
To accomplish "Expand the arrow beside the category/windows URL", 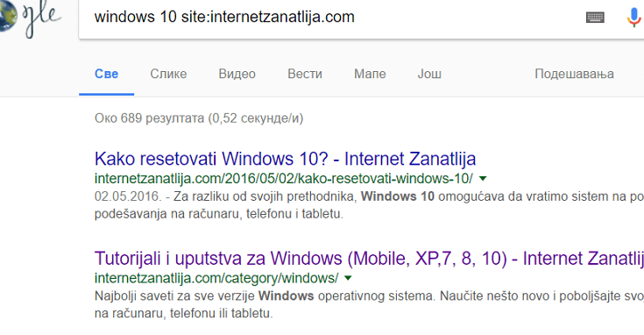I will tap(349, 278).
